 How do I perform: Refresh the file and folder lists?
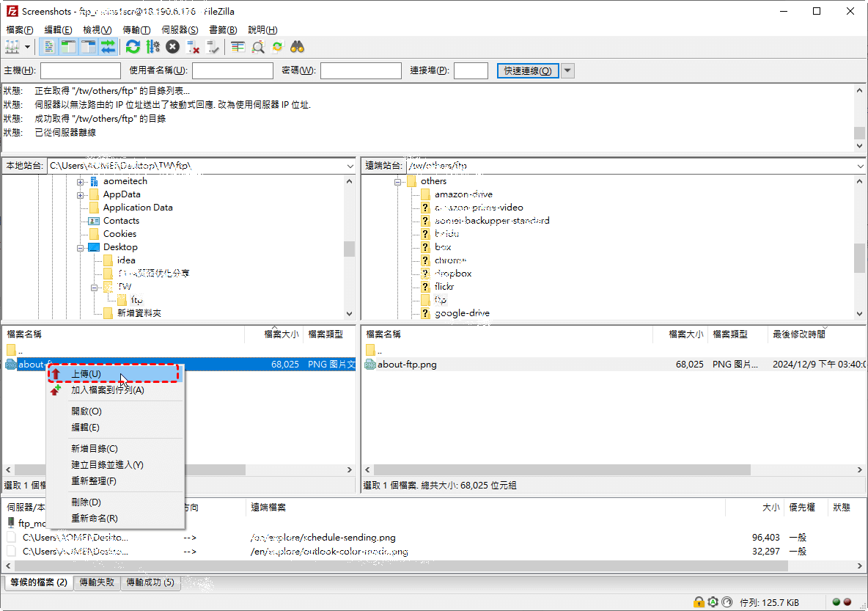133,47
